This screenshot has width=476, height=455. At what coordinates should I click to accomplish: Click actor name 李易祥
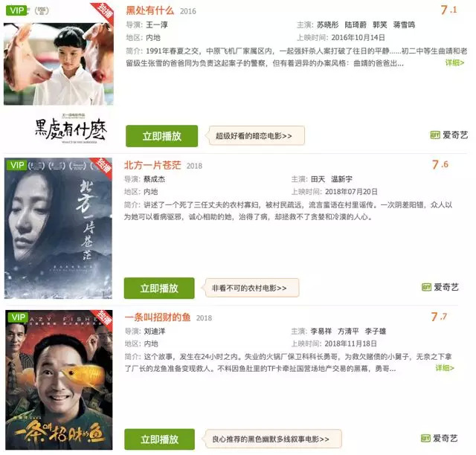321,331
